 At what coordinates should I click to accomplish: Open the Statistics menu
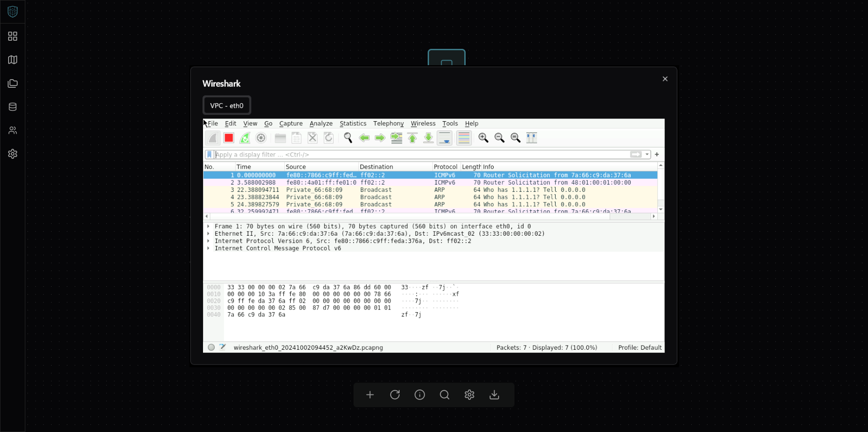353,123
